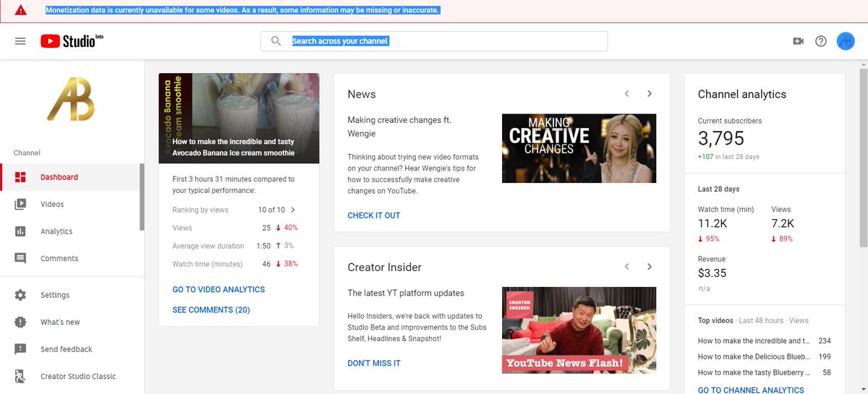Click the Views 7.2K value
868x394 pixels.
tap(783, 223)
